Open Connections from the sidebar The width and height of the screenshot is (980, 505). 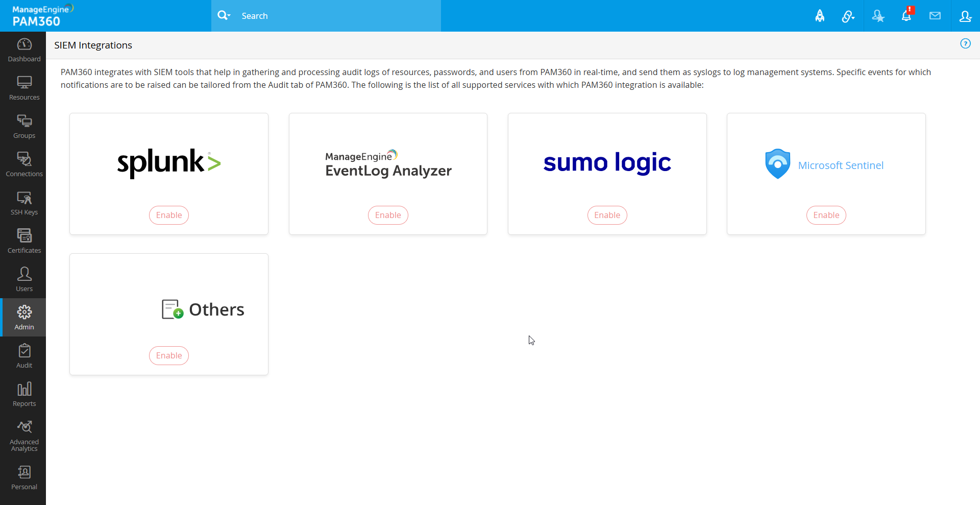point(24,165)
